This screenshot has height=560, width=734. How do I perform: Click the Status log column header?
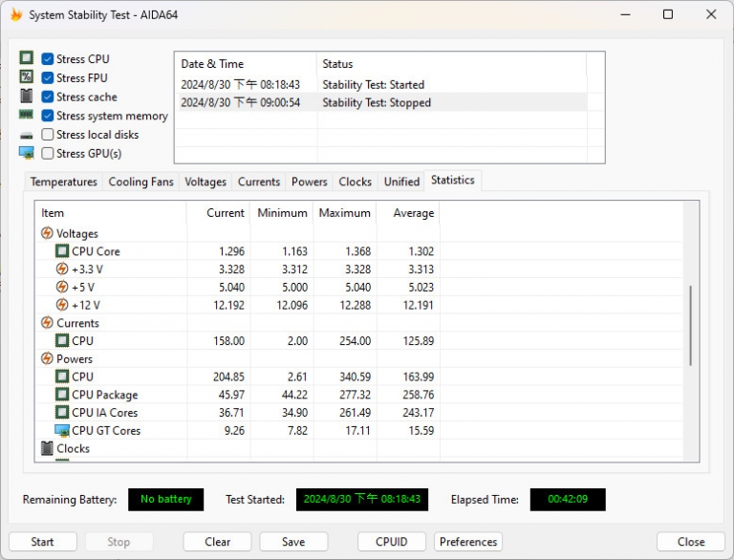coord(452,64)
